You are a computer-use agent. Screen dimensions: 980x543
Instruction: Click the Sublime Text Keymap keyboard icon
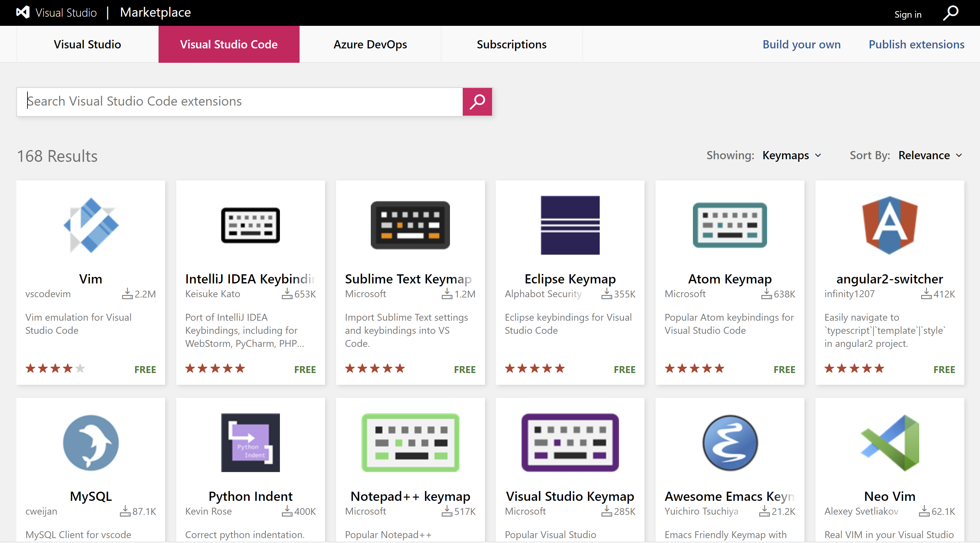[410, 225]
